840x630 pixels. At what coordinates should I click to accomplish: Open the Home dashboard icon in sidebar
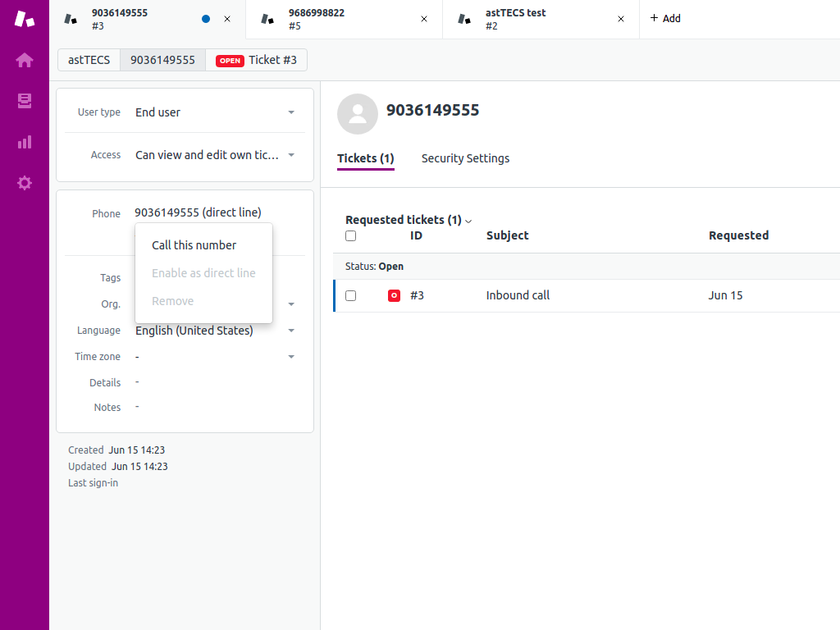(25, 60)
